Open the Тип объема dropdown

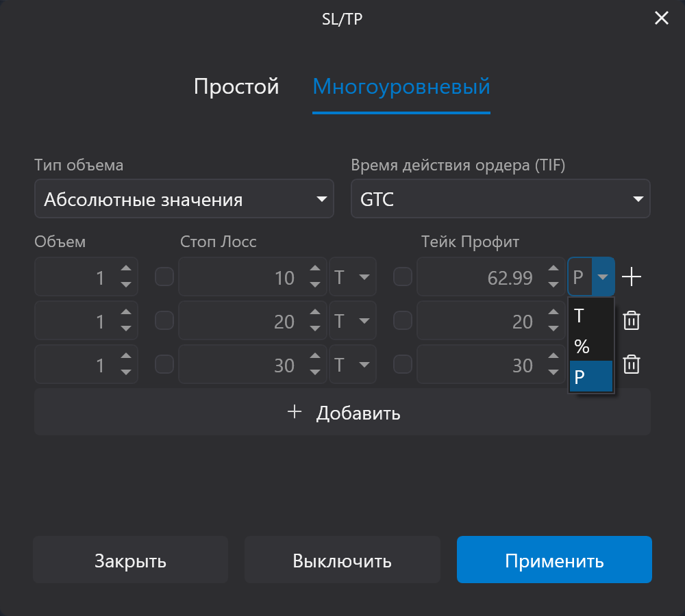click(x=184, y=199)
